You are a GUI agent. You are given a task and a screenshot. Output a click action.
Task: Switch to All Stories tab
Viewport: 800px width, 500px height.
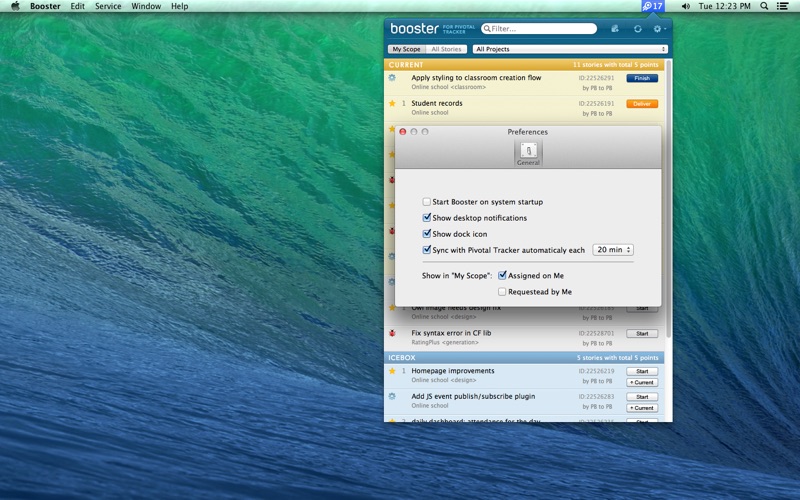pyautogui.click(x=446, y=49)
